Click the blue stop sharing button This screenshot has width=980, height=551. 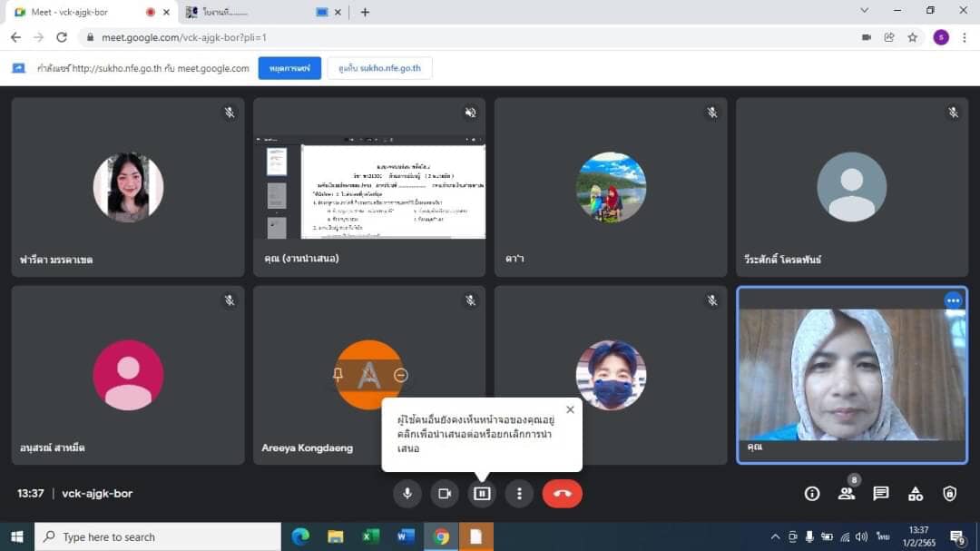(289, 68)
